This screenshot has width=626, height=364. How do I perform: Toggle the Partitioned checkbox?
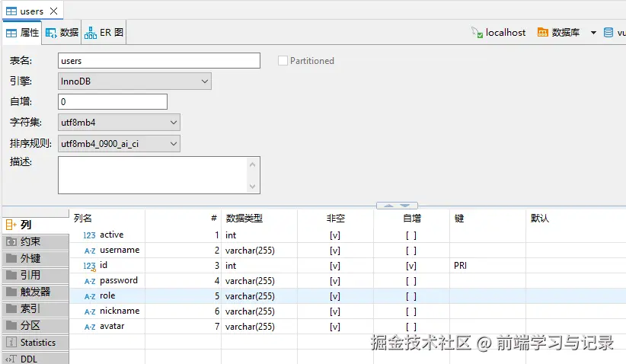pyautogui.click(x=283, y=61)
